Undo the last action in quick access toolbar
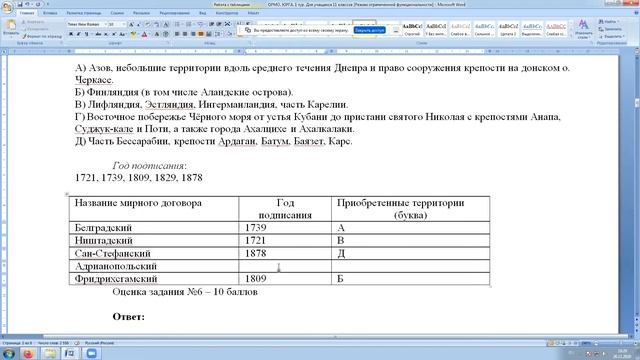Screen dimensions: 640x360 pos(27,4)
